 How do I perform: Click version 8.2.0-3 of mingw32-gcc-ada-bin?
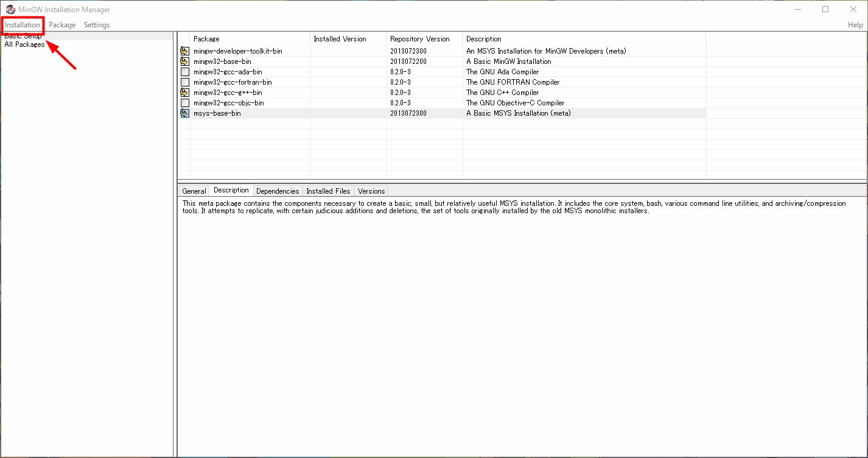tap(401, 72)
